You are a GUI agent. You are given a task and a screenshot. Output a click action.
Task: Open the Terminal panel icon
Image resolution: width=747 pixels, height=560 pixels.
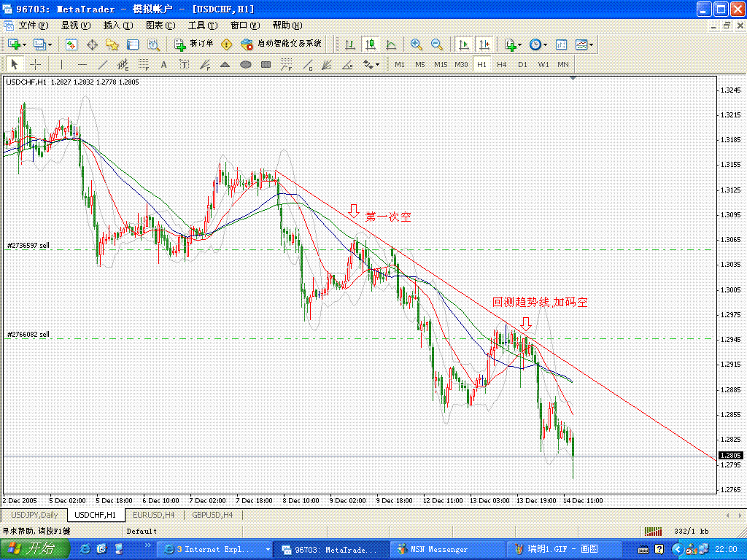coord(133,44)
